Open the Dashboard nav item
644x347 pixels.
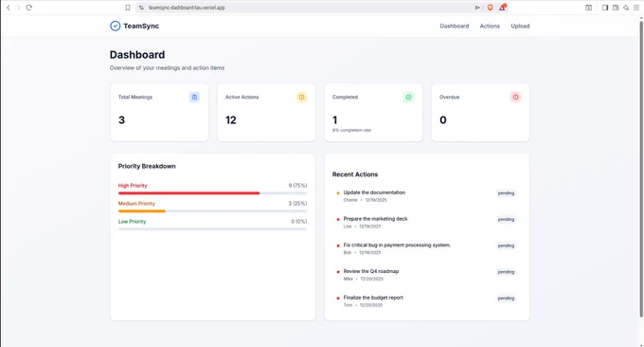455,26
